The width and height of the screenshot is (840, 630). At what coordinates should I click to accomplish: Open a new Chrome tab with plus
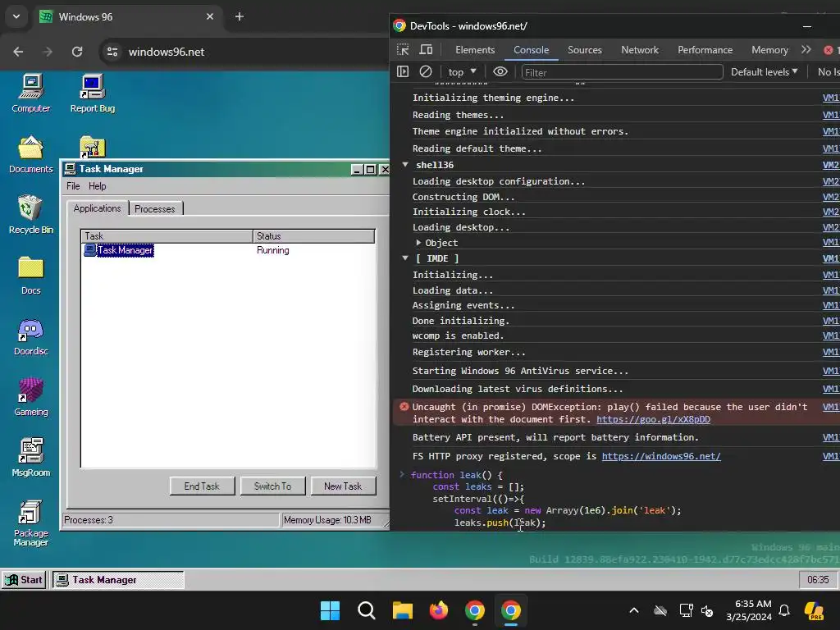240,16
